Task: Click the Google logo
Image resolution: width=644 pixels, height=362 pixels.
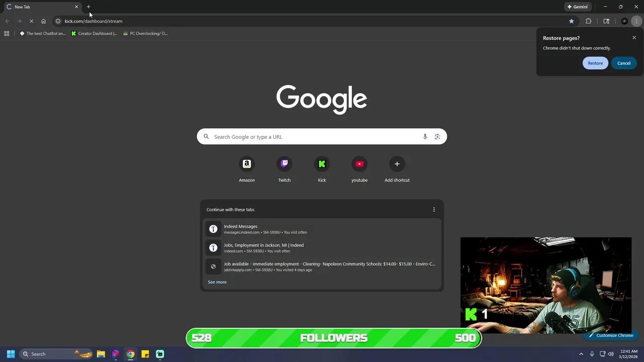Action: [321, 99]
